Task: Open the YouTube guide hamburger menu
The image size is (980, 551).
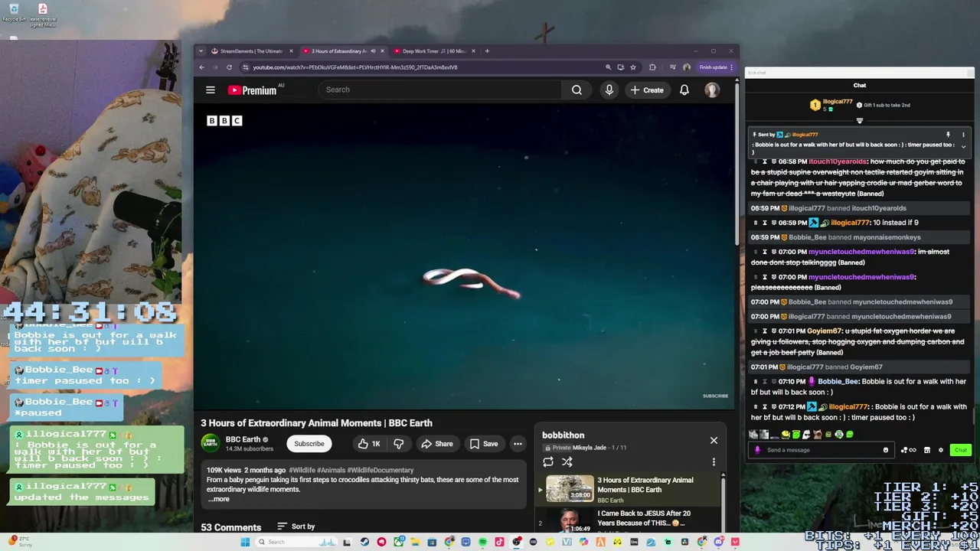Action: (210, 90)
